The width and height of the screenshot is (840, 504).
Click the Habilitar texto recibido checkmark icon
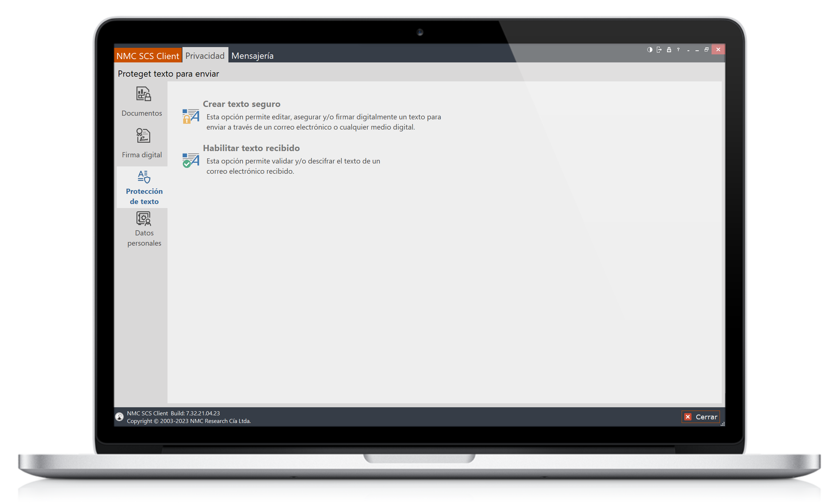coord(191,160)
